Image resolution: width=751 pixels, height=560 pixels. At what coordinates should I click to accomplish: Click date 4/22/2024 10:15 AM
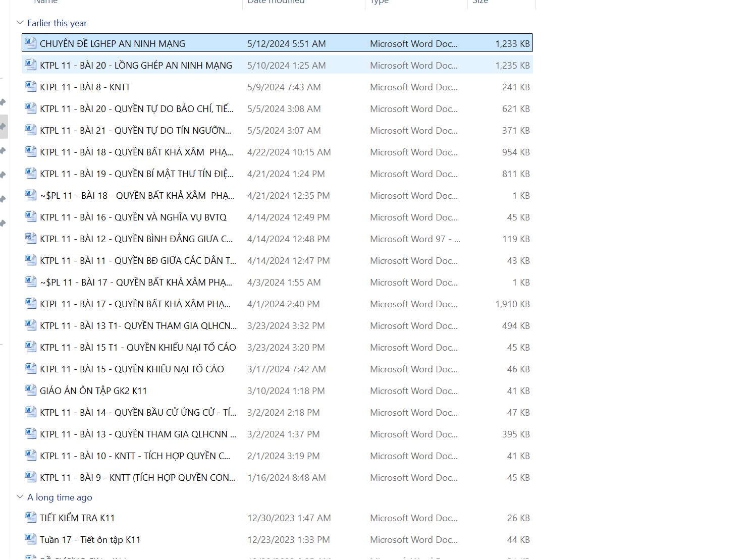(289, 152)
